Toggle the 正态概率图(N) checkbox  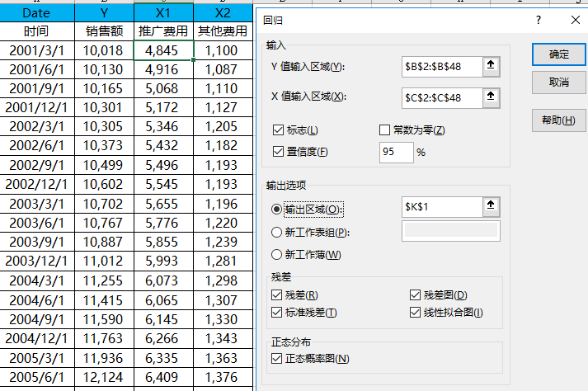coord(277,358)
